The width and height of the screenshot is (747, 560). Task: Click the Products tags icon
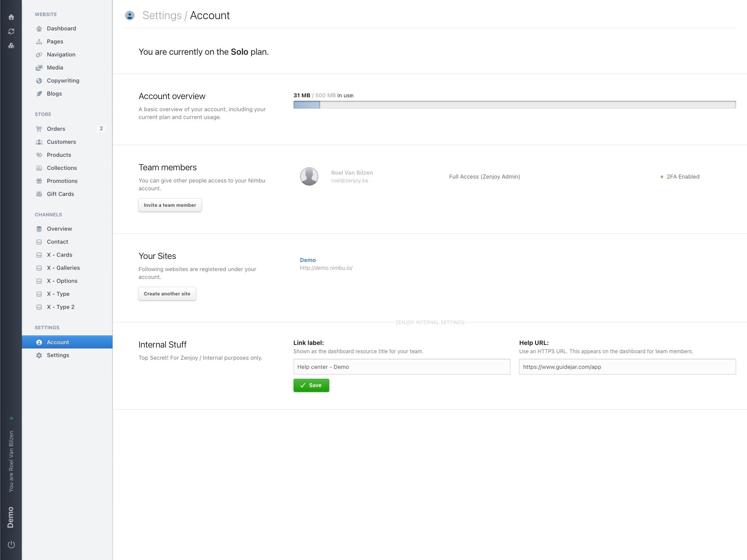pyautogui.click(x=39, y=155)
